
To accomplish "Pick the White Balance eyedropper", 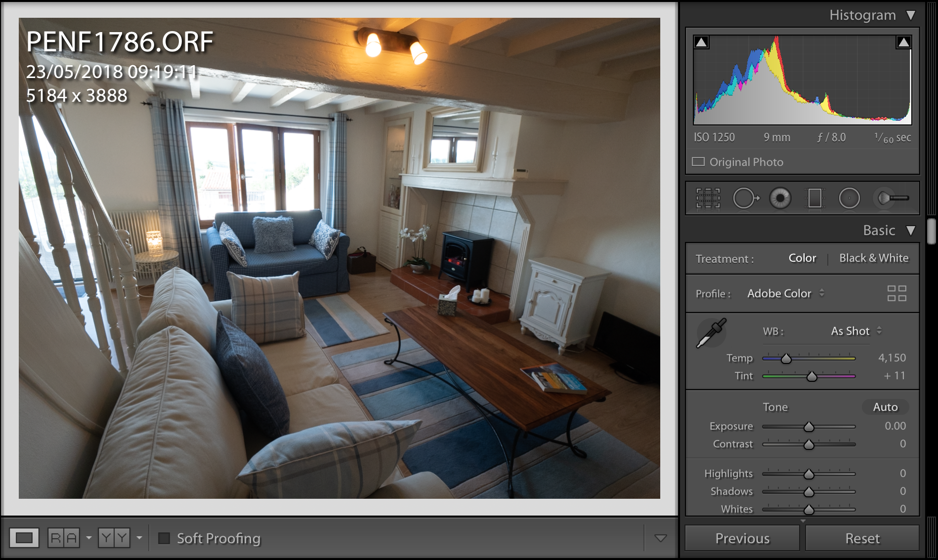I will click(711, 333).
